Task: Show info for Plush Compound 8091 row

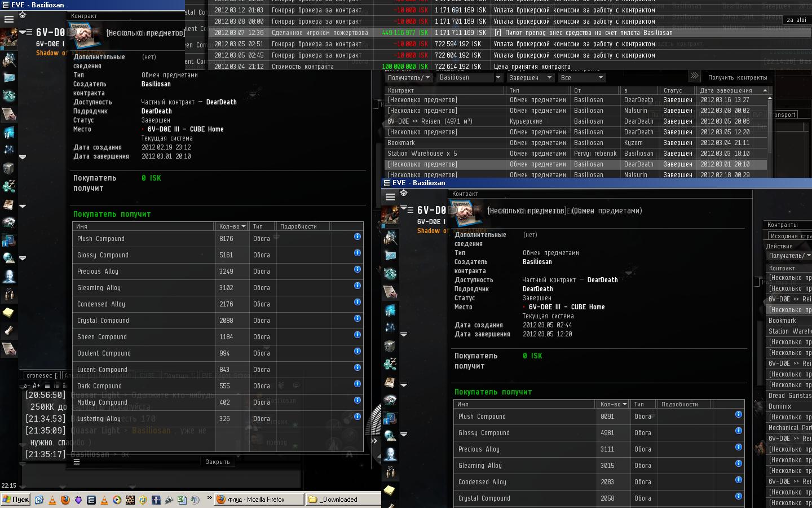Action: pyautogui.click(x=739, y=414)
